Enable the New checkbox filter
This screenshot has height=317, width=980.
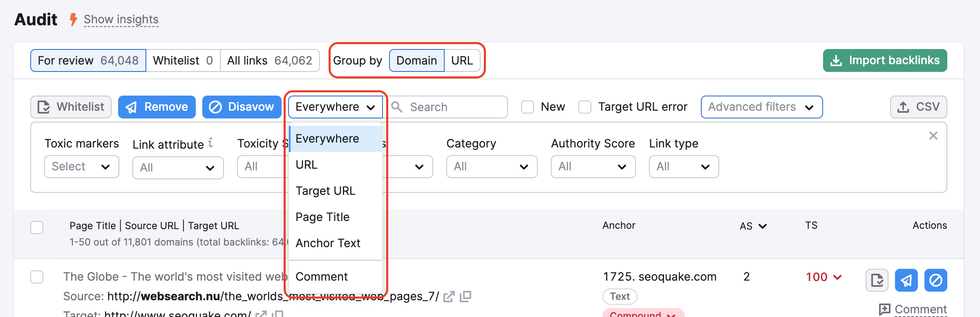[528, 107]
